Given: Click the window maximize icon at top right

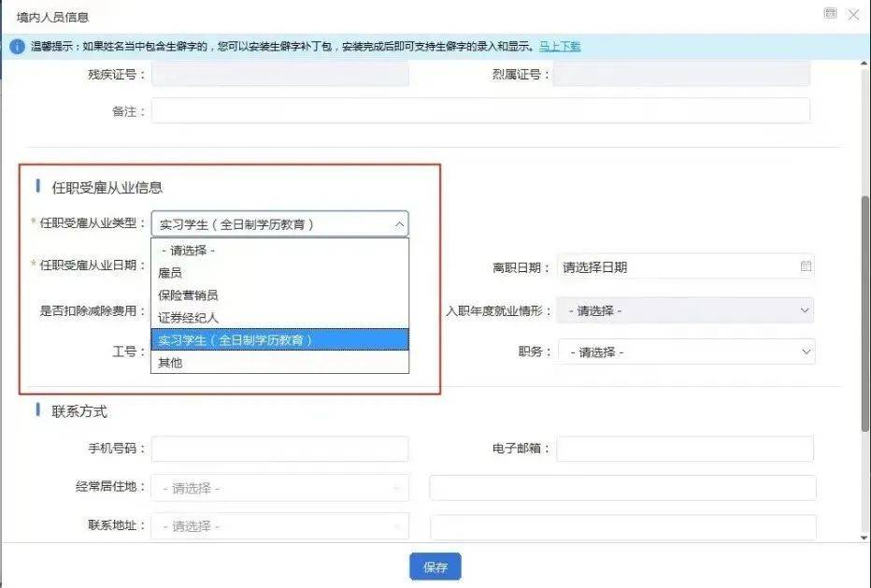Looking at the screenshot, I should 830,14.
